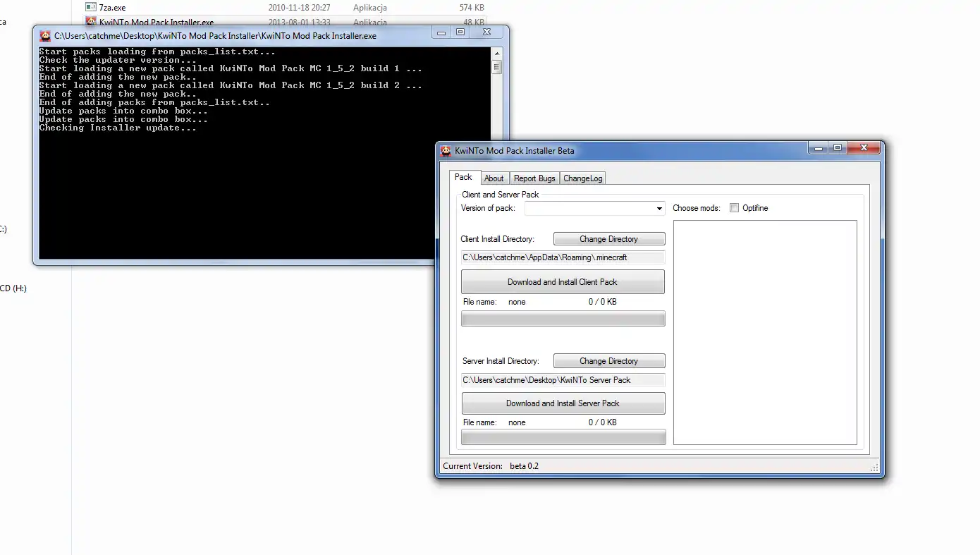Start Download and Install Server Pack
Viewport: 980px width, 555px height.
(x=563, y=403)
